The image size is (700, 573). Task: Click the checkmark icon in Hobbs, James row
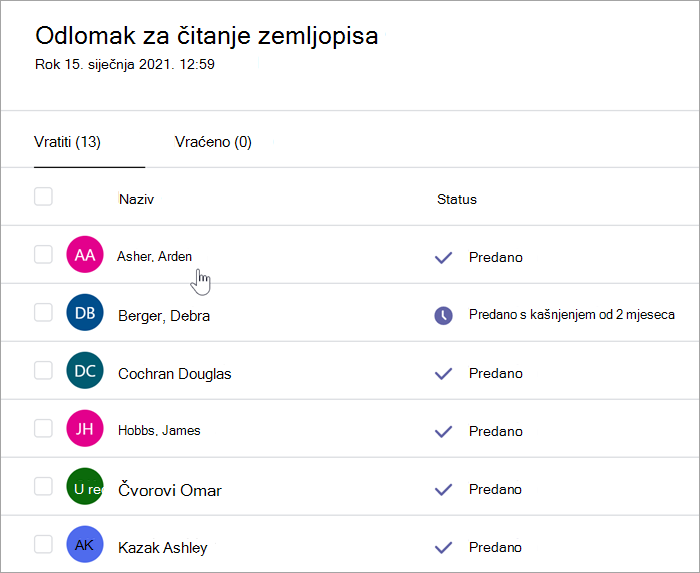(443, 432)
